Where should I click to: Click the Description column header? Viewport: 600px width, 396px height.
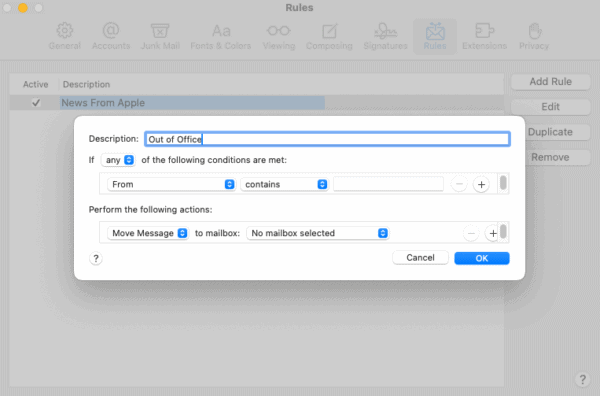(86, 84)
